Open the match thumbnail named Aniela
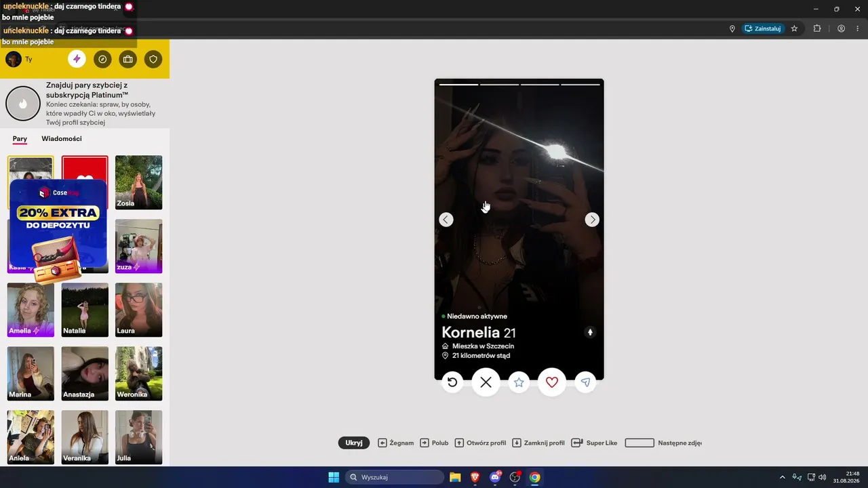868x488 pixels. point(31,437)
